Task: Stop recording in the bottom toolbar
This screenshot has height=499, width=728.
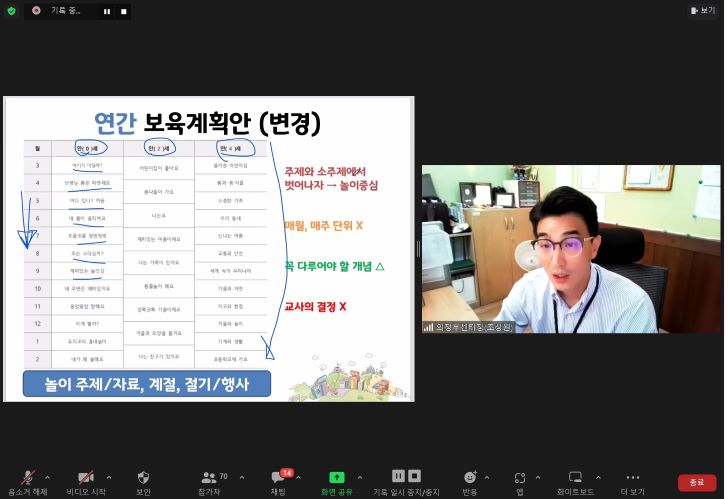Action: click(414, 476)
